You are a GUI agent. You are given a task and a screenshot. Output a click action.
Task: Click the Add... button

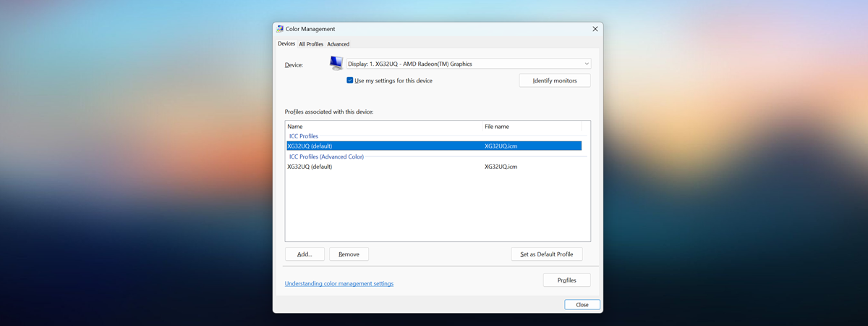point(305,254)
